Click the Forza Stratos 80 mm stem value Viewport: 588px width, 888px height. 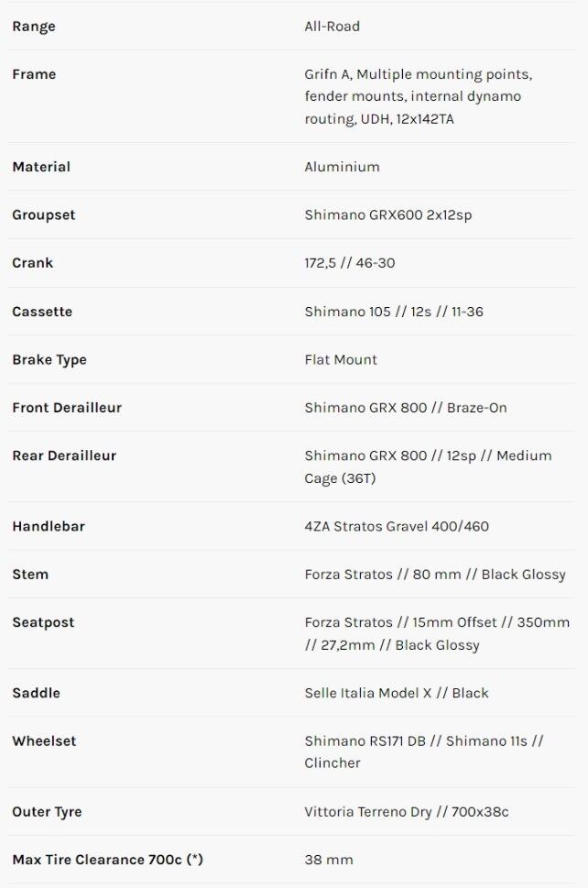point(435,575)
